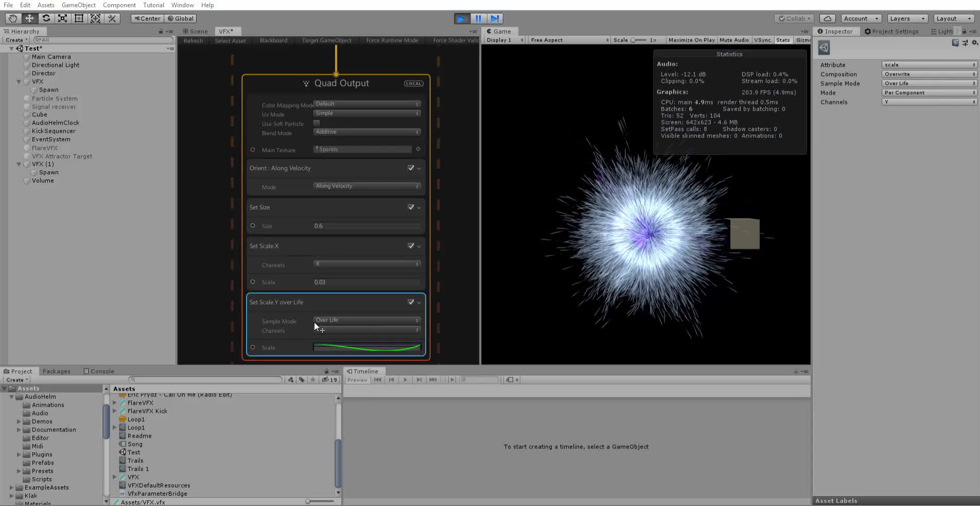Select the Hand tool in toolbar
The height and width of the screenshot is (506, 980).
[x=13, y=19]
